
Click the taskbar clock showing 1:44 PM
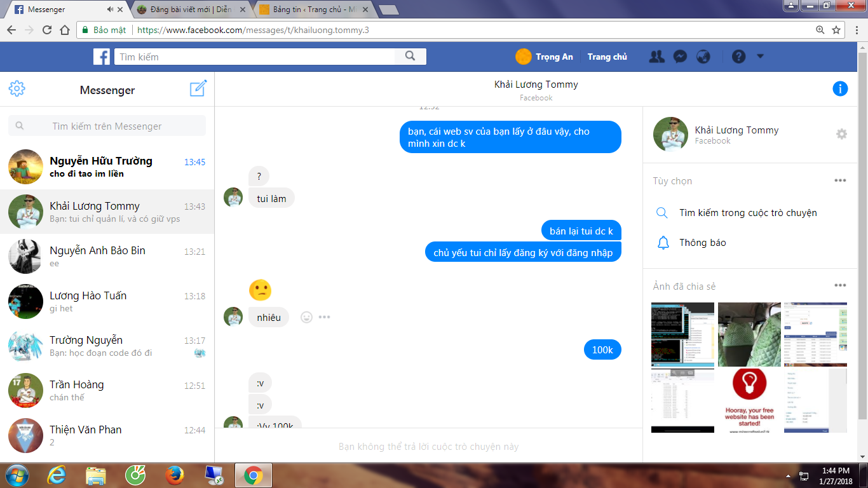coord(835,475)
